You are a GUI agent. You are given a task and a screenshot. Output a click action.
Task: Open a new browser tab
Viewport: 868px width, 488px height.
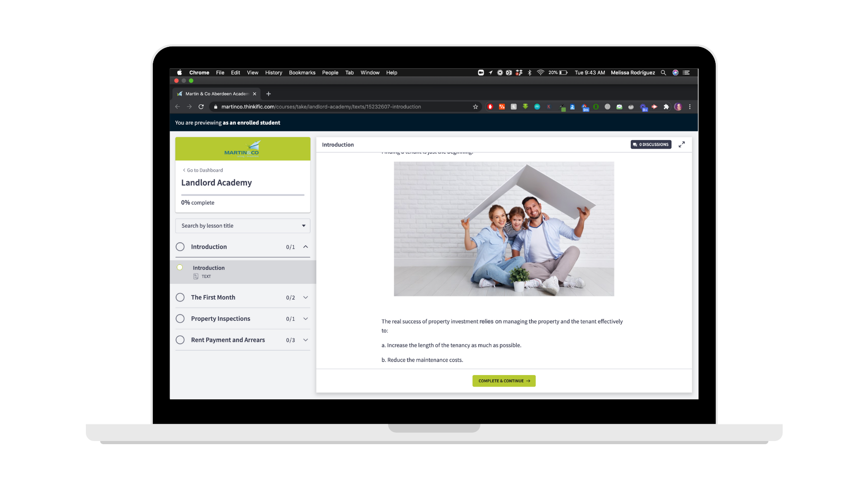pos(269,94)
